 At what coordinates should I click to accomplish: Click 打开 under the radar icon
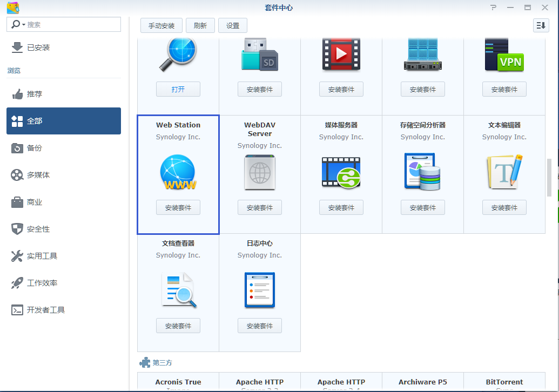tap(178, 89)
